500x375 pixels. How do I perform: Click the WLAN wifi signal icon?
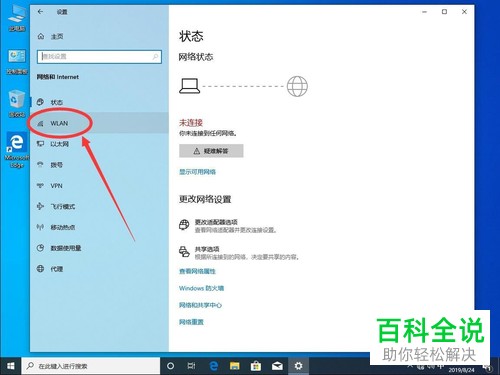point(40,123)
